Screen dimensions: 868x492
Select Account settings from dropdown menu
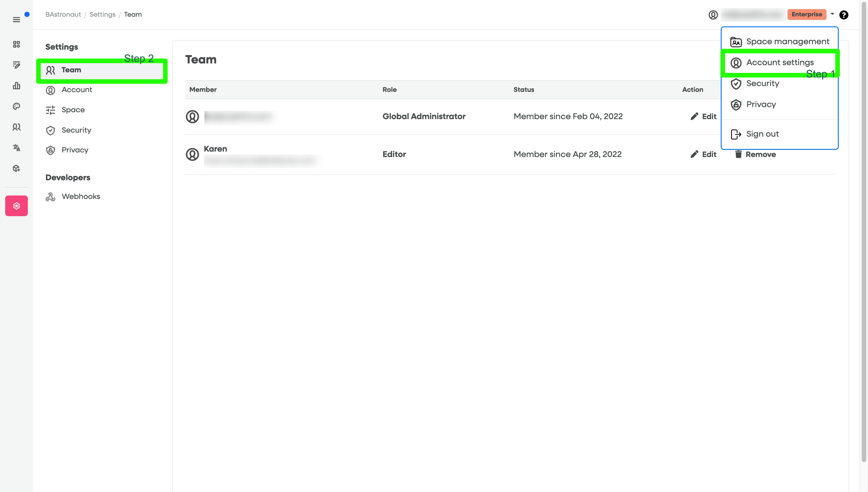click(x=780, y=63)
